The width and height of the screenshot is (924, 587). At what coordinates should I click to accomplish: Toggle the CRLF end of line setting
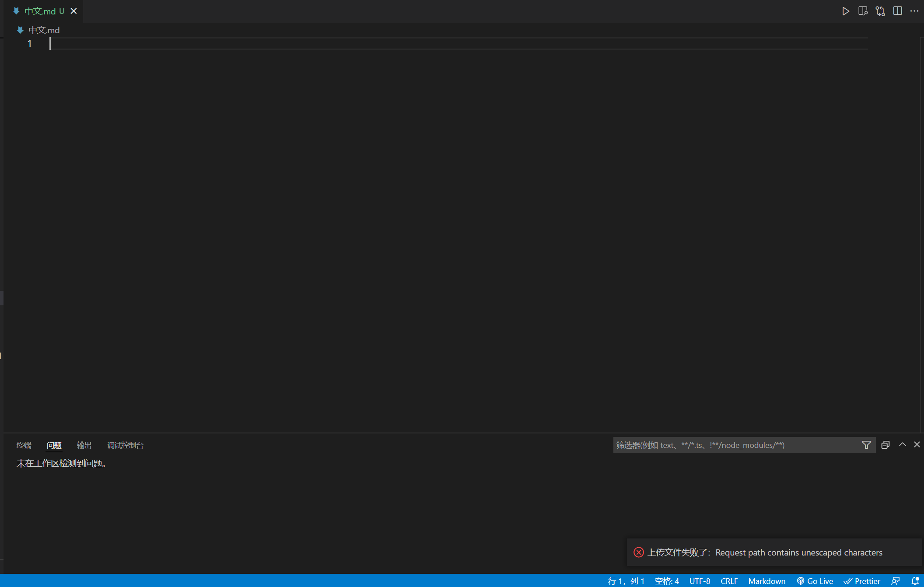click(729, 581)
